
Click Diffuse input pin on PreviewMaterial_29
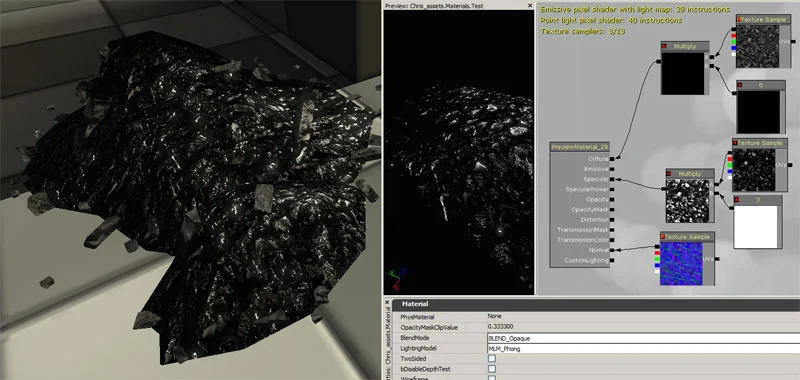[612, 159]
